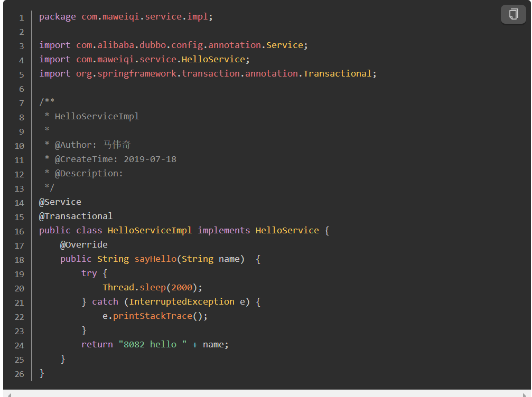Screen dimensions: 532x397
Task: Click 'Thread' in Thread.sleep call
Action: click(118, 287)
